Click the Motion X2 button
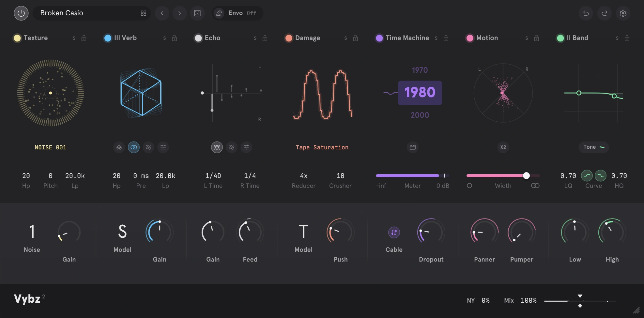 [x=503, y=147]
